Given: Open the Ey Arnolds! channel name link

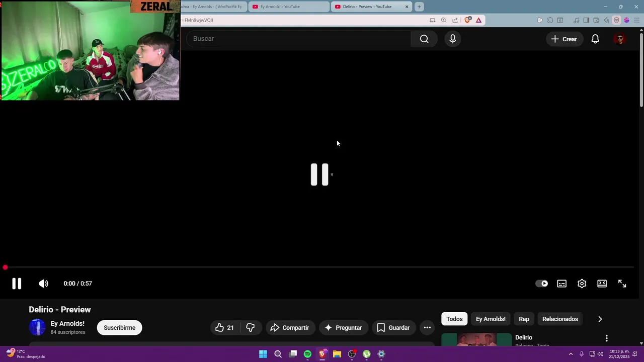Looking at the screenshot, I should click(67, 323).
